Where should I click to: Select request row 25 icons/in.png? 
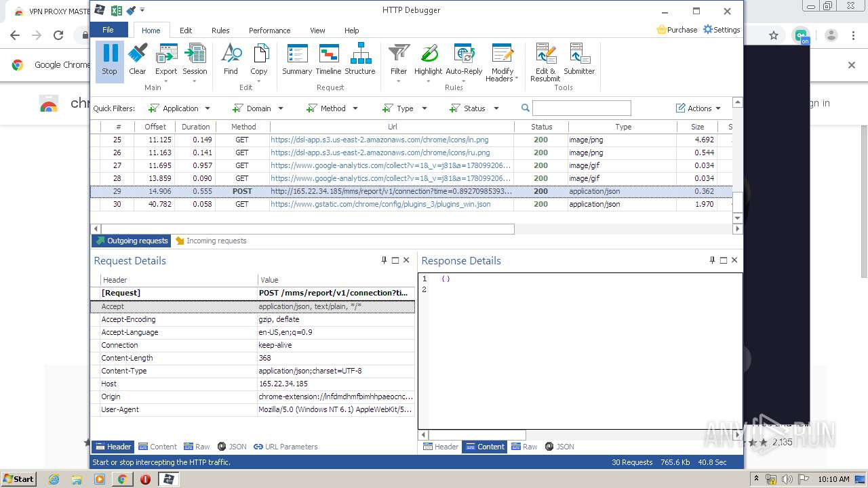tap(411, 140)
